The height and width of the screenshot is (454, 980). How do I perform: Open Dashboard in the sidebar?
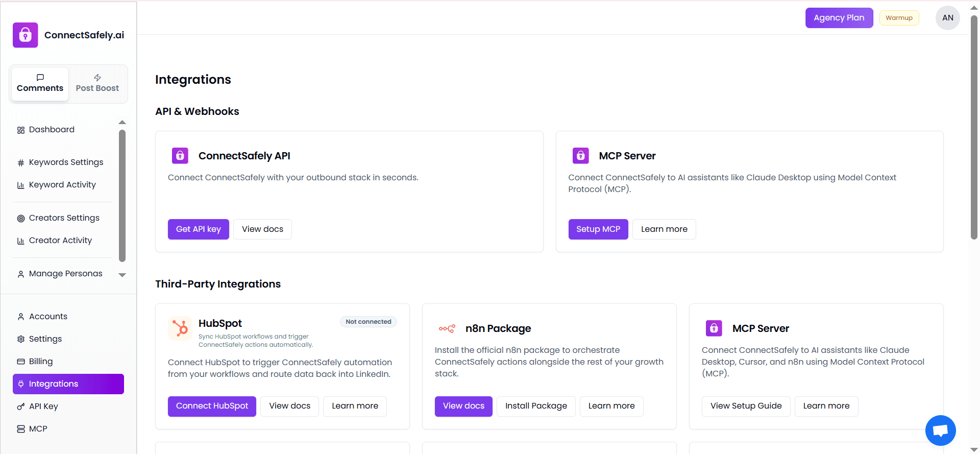tap(52, 130)
